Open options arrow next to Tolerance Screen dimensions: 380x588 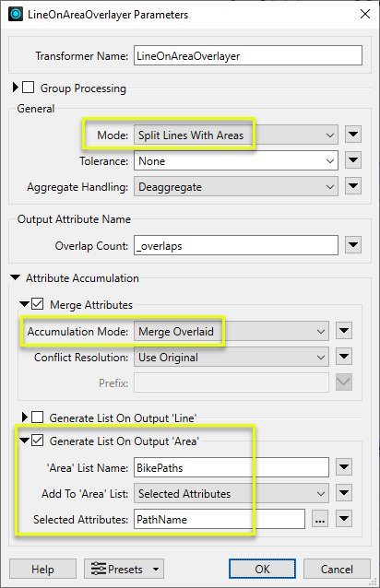353,160
